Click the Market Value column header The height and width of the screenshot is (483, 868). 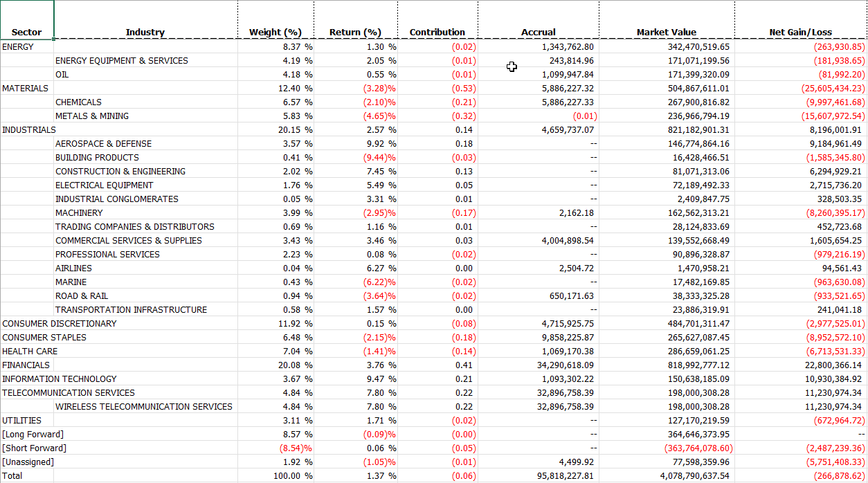pyautogui.click(x=666, y=32)
